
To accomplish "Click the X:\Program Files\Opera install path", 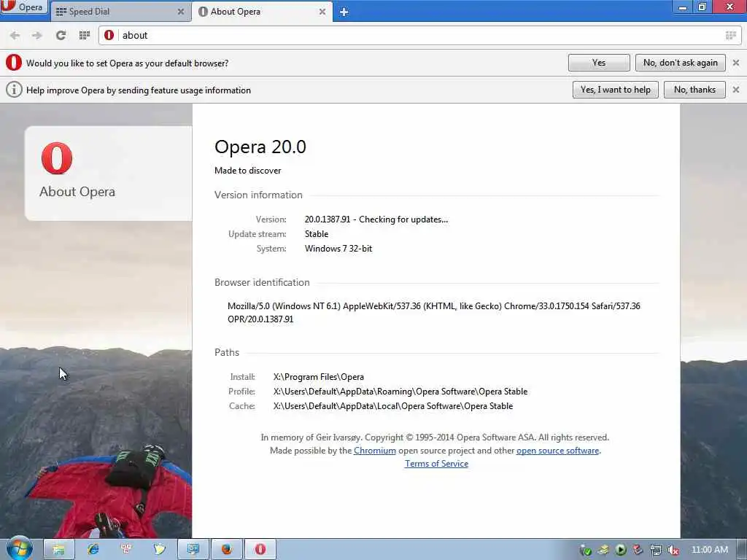I will pos(318,377).
